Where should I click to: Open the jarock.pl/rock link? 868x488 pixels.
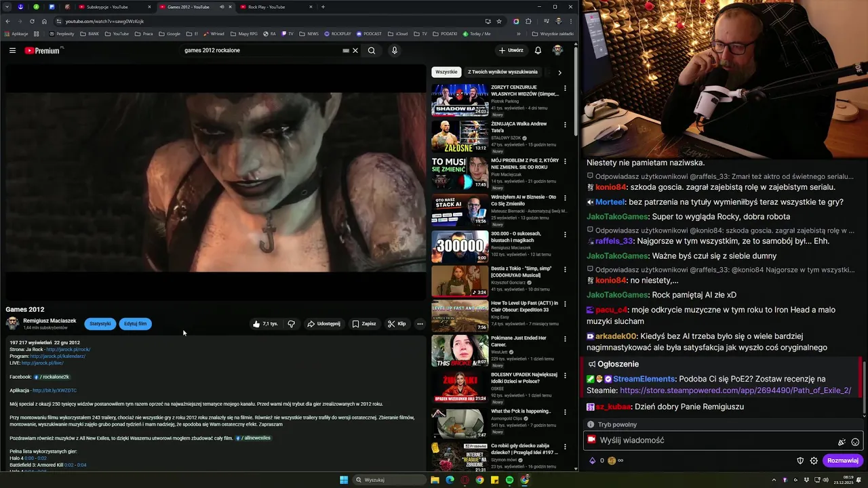[x=68, y=350]
